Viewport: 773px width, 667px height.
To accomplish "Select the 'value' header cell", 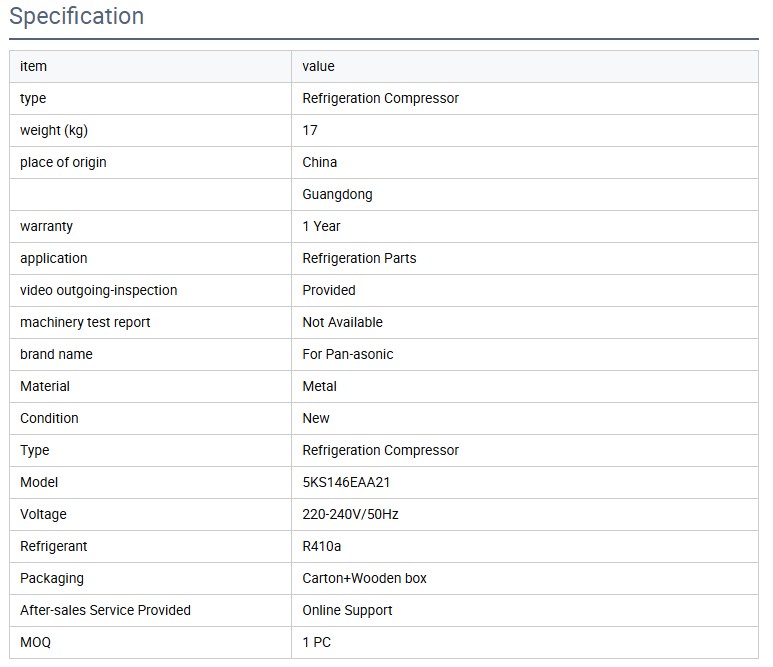I will (x=525, y=67).
